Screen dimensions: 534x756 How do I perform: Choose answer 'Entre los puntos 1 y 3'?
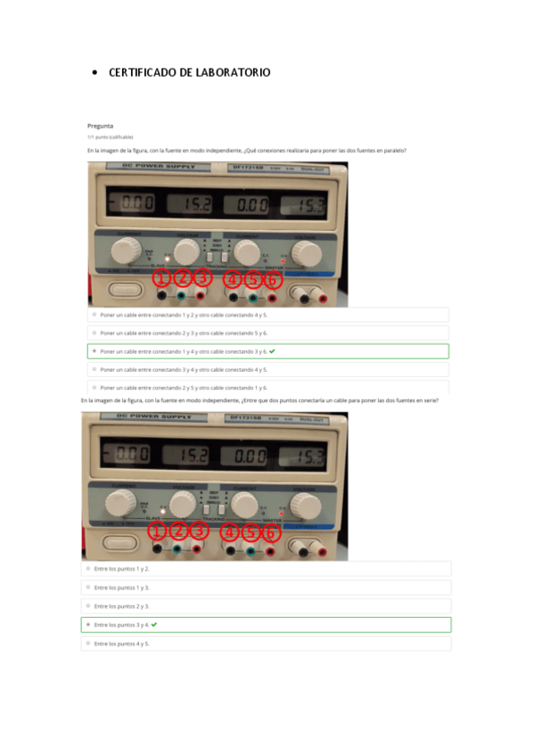(266, 588)
